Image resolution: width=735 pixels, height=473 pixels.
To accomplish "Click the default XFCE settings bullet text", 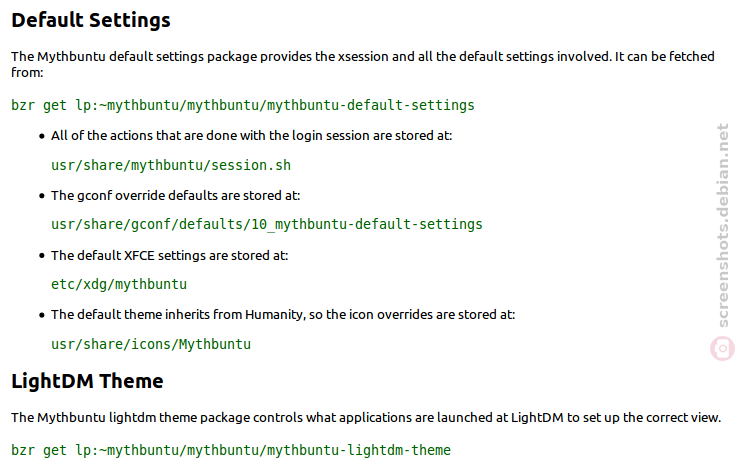I will (170, 255).
